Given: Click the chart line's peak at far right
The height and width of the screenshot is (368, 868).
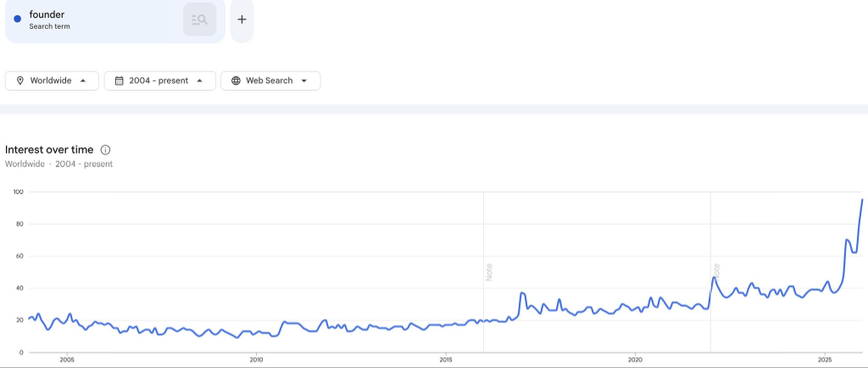Looking at the screenshot, I should coord(862,200).
